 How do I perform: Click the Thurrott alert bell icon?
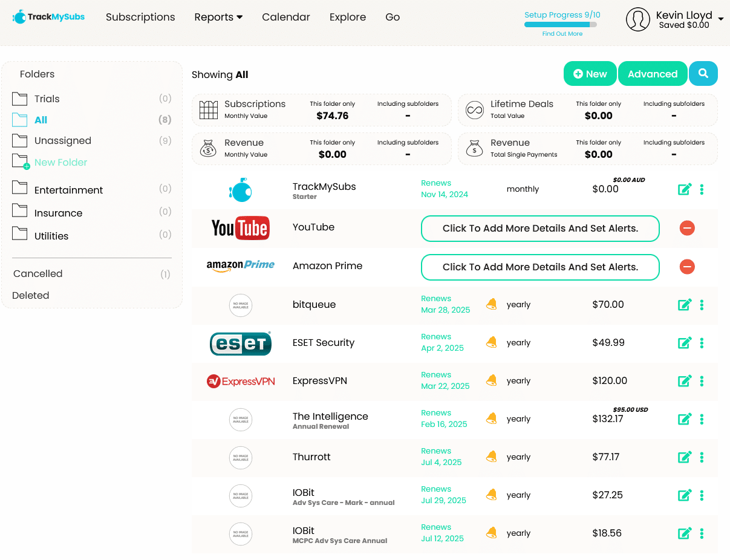pyautogui.click(x=492, y=457)
